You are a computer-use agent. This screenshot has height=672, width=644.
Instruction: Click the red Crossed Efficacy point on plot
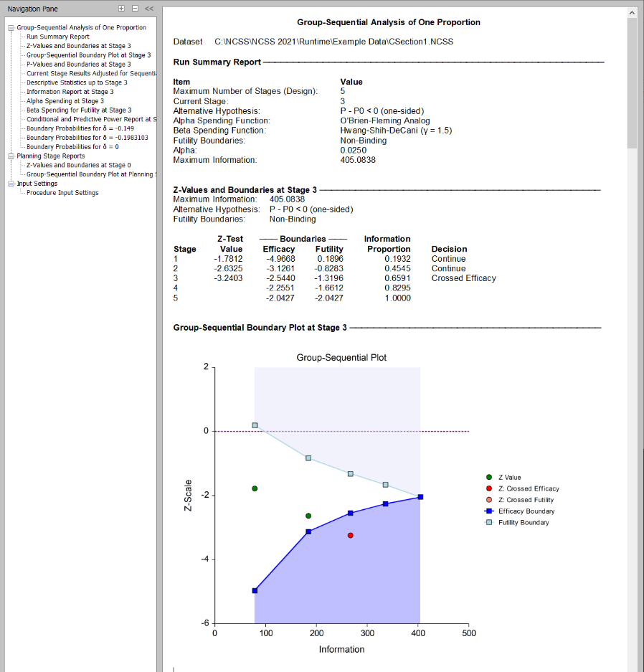351,536
